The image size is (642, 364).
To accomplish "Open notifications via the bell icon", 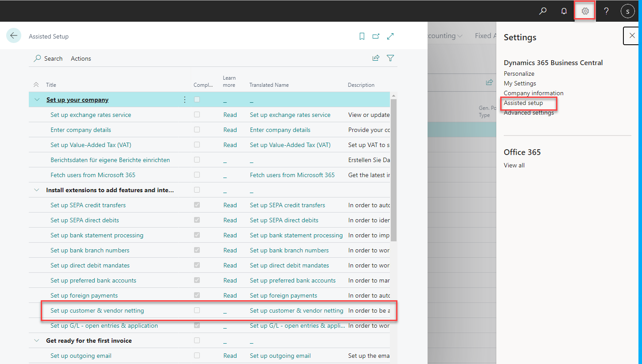I will tap(564, 11).
